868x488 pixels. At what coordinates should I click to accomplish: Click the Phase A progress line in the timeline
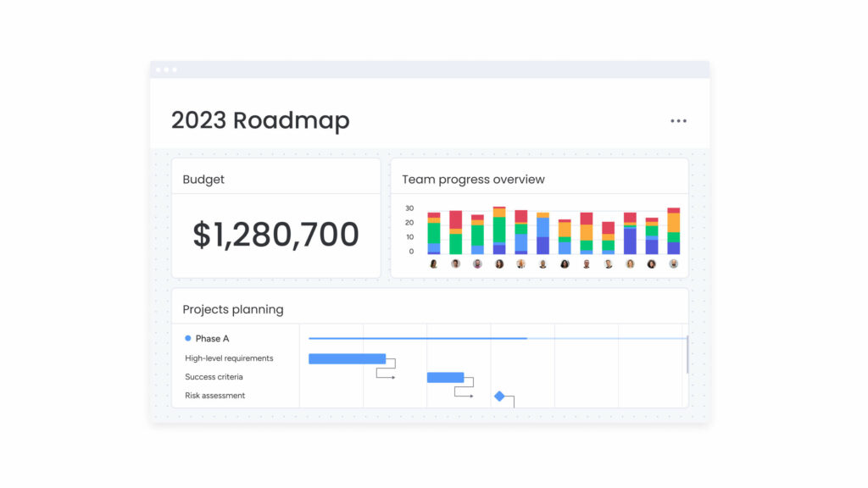417,339
